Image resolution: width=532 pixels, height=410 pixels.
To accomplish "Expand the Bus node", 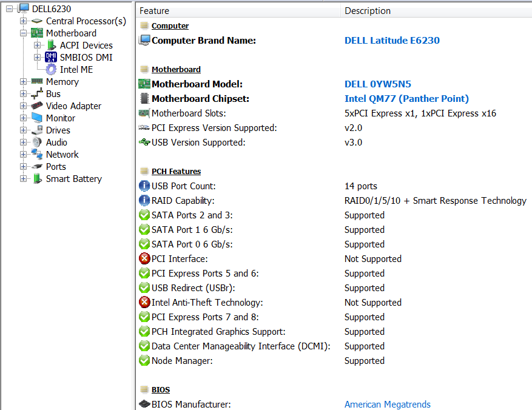I will tap(23, 93).
